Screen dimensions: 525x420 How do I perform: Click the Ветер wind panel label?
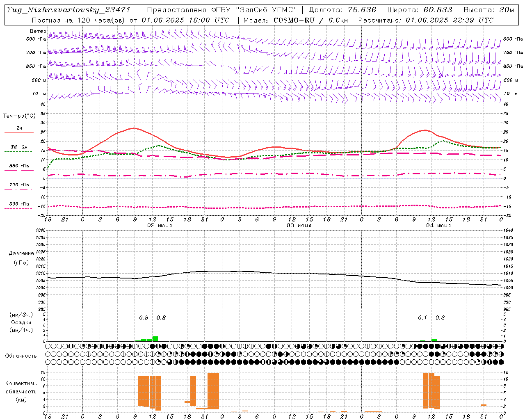pos(38,31)
